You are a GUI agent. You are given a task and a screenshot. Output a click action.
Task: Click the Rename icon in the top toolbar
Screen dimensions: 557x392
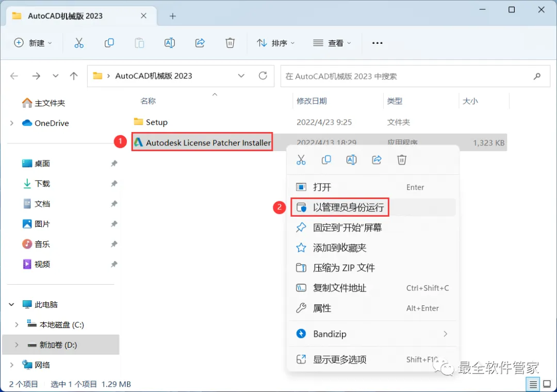point(170,43)
